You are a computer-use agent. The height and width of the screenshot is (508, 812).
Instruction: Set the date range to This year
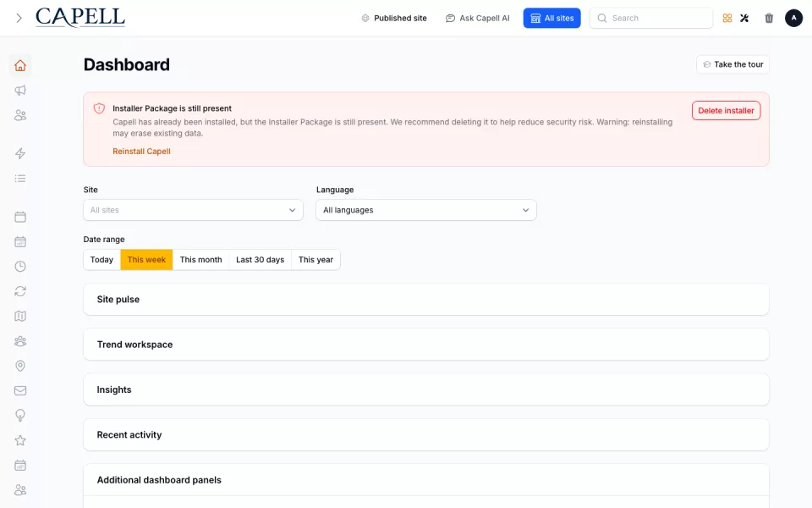[x=315, y=260]
